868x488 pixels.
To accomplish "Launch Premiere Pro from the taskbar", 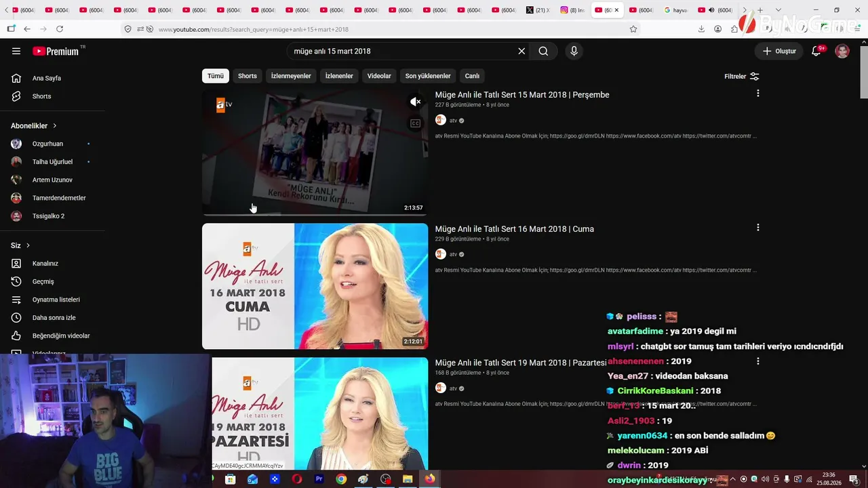I will 319,479.
